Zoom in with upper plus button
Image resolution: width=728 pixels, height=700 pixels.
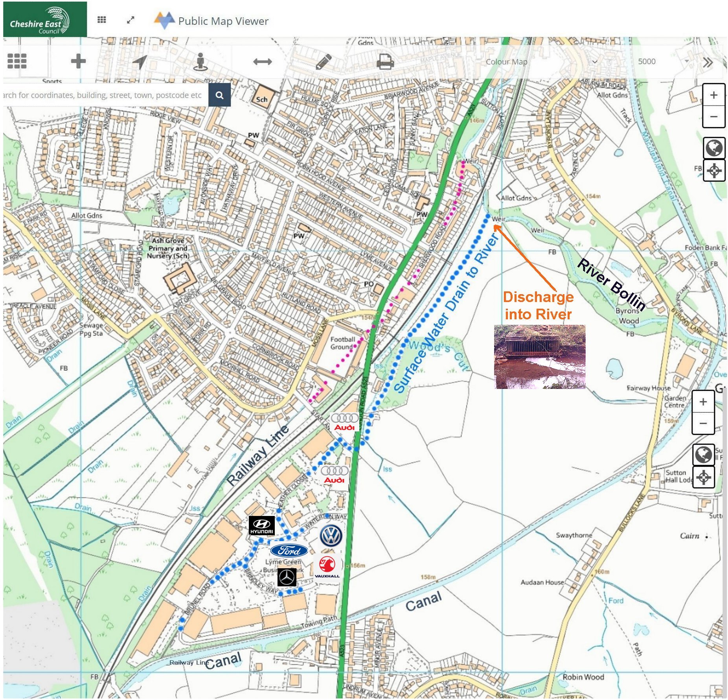tap(714, 95)
